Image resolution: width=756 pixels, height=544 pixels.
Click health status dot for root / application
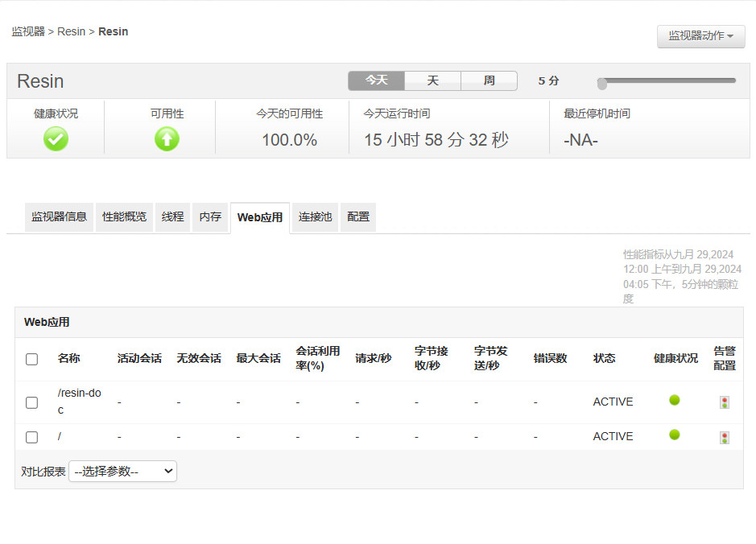pos(675,435)
